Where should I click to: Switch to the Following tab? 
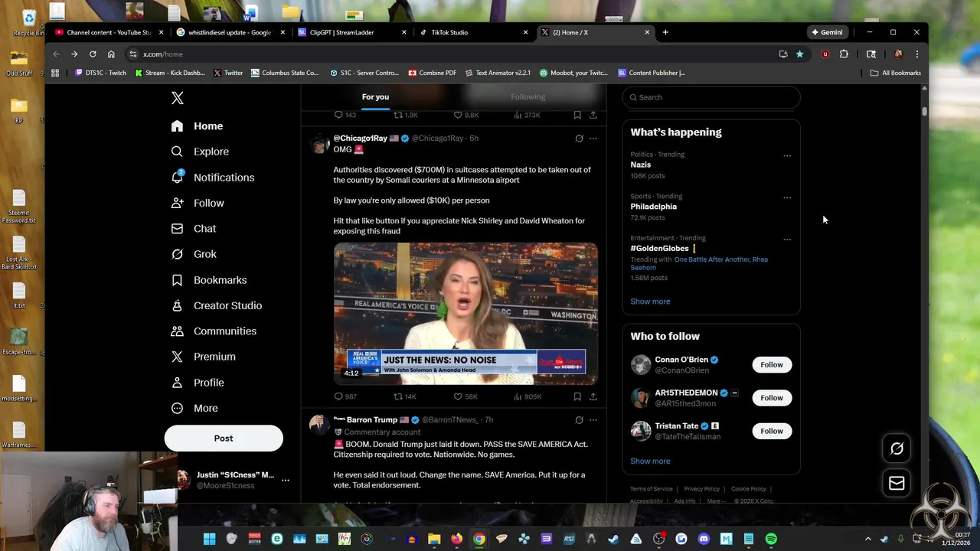pos(528,97)
